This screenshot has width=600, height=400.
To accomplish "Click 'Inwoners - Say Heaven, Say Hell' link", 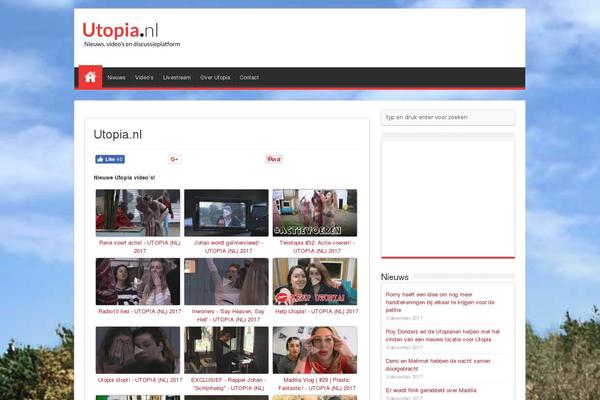I will click(x=228, y=315).
